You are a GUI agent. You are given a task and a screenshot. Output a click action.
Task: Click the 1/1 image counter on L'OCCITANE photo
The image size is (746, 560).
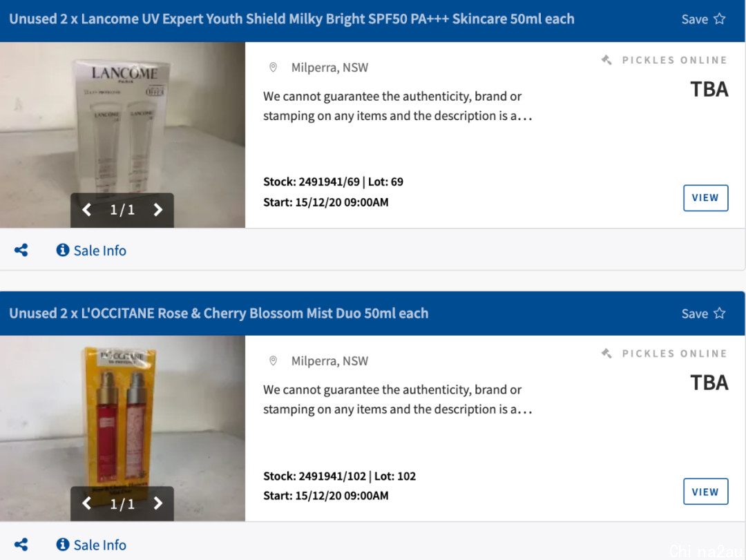[122, 503]
